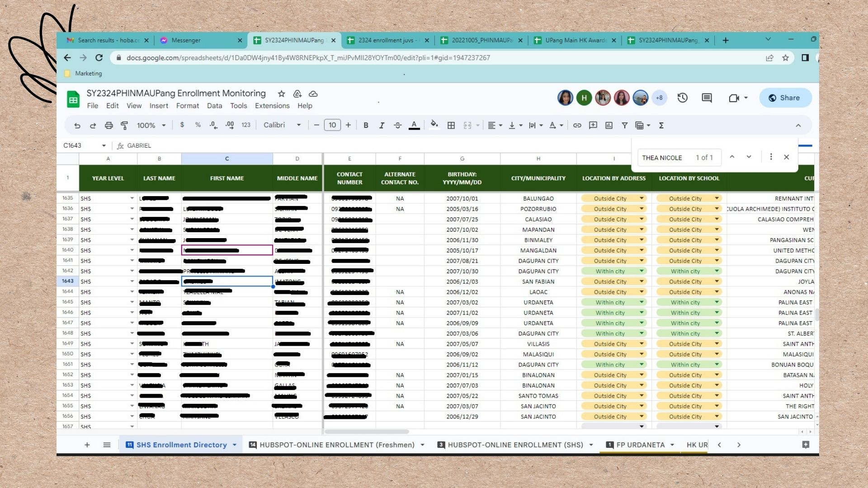
Task: Open the Calibri font dropdown
Action: pyautogui.click(x=282, y=125)
